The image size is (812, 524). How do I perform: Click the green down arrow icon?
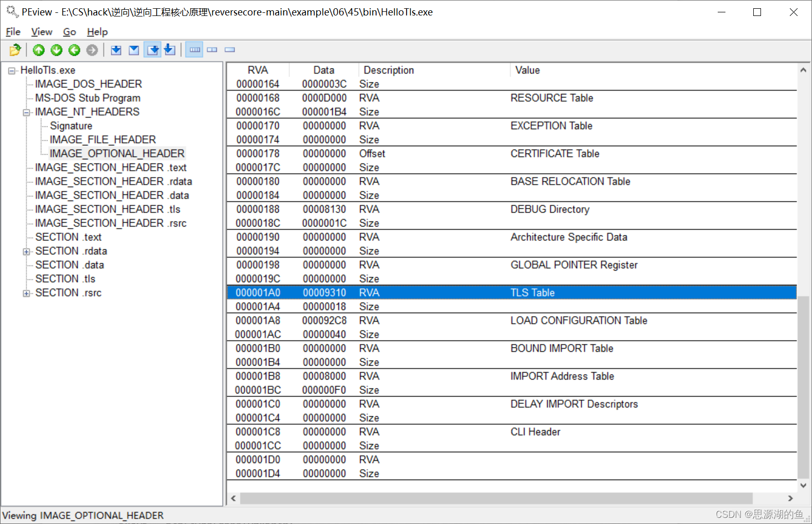pos(57,50)
